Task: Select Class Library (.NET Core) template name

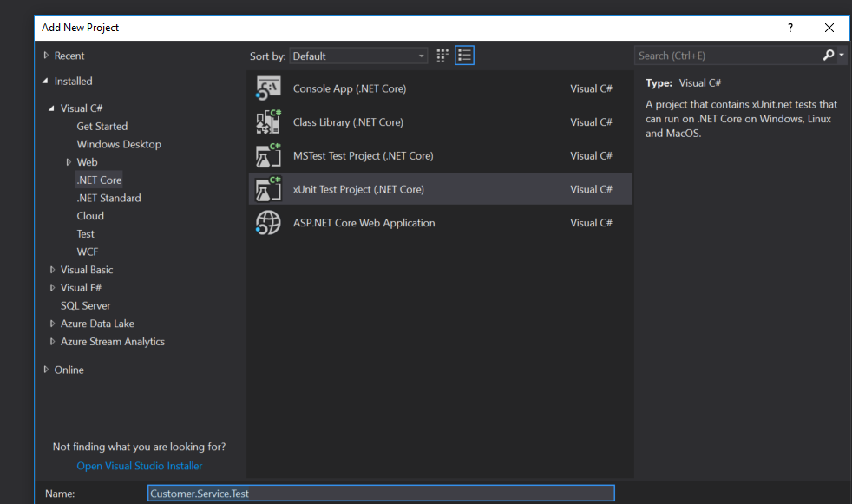Action: tap(348, 122)
